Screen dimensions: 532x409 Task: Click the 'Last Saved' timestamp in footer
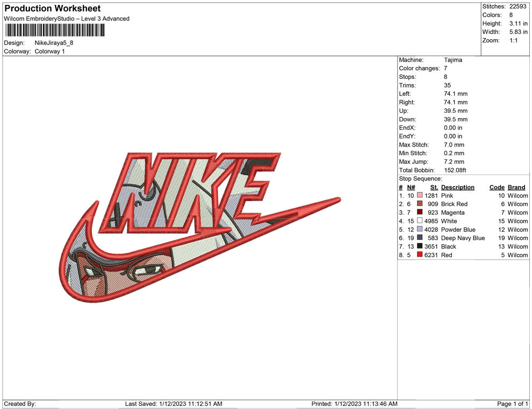click(x=174, y=404)
